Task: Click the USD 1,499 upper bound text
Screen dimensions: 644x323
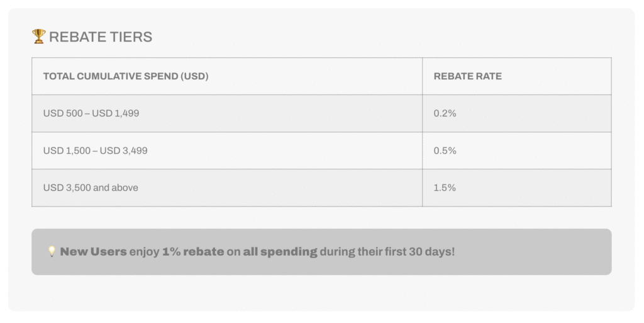Action: click(116, 113)
